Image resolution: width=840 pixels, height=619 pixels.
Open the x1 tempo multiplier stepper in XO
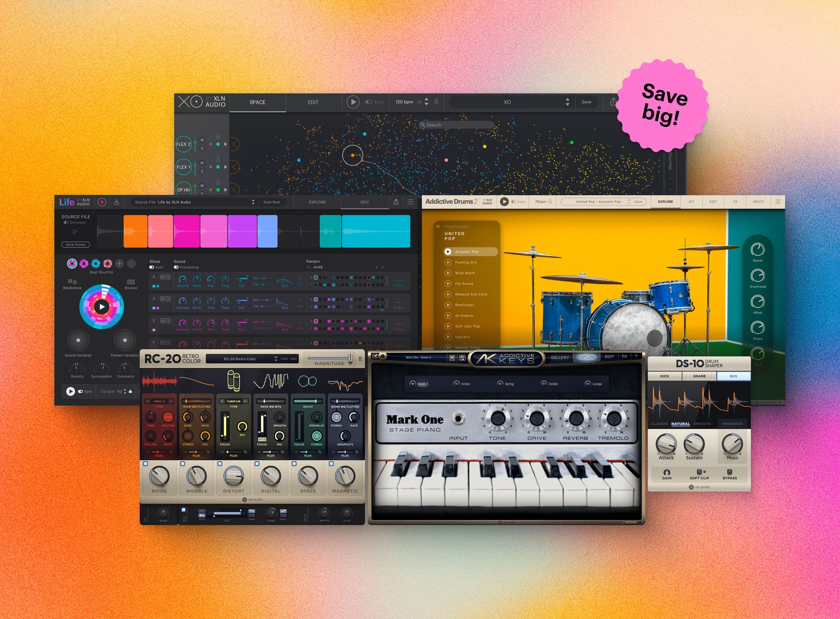tap(427, 102)
